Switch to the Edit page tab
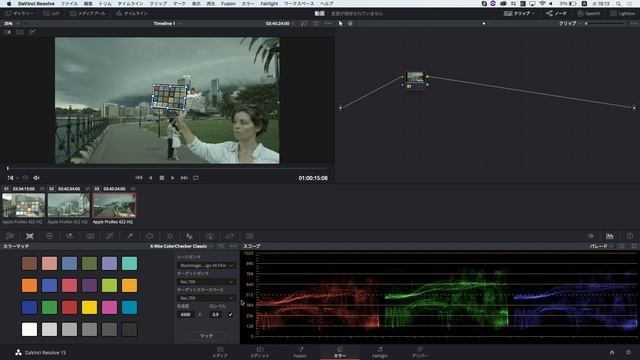The width and height of the screenshot is (640, 360). (260, 352)
